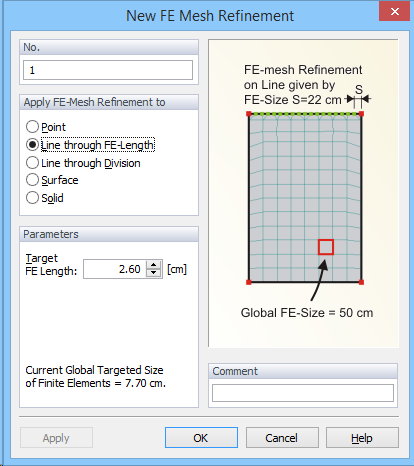Decrease Target FE Length with down arrow
The image size is (414, 466).
[x=154, y=273]
